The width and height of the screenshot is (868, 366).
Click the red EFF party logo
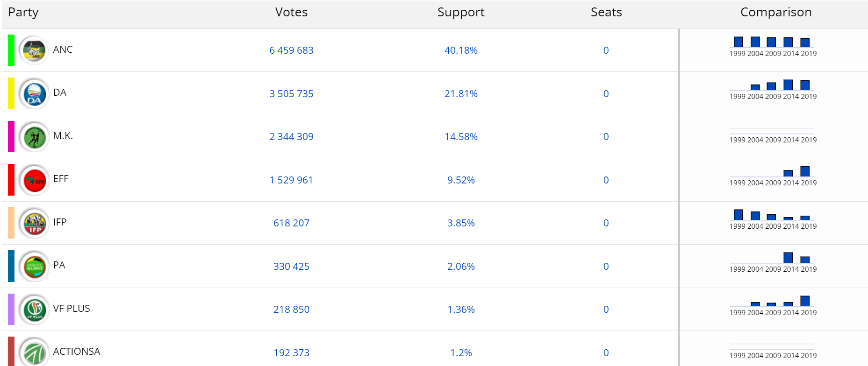click(34, 180)
